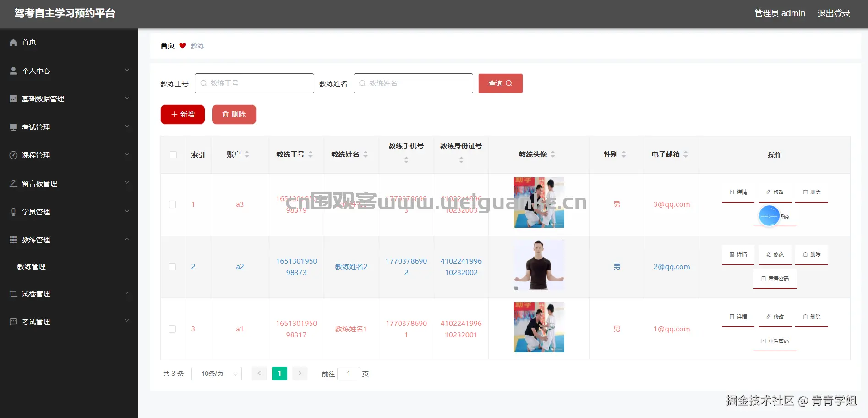Open 详情 for account a2 row

point(738,255)
